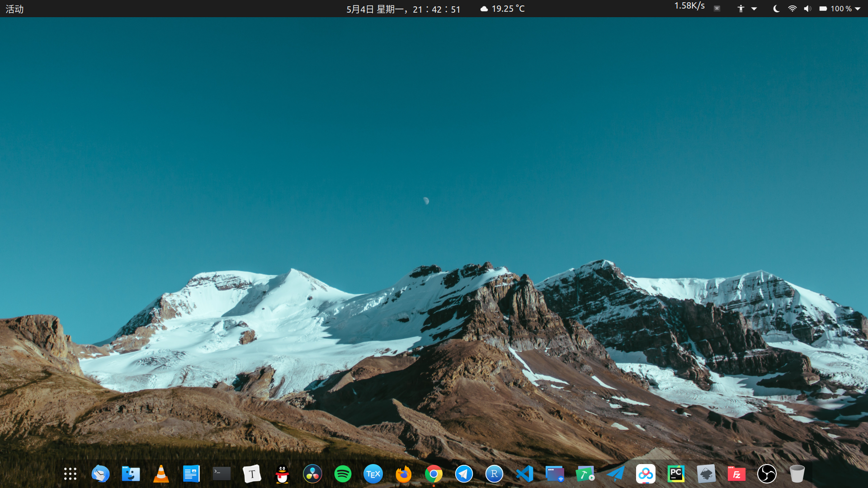Launch Spotify from the dock
The width and height of the screenshot is (868, 488).
(343, 474)
